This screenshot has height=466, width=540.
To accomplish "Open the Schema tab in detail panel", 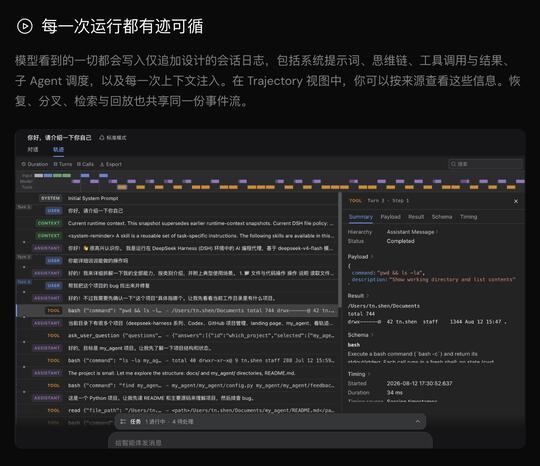I will [x=442, y=217].
